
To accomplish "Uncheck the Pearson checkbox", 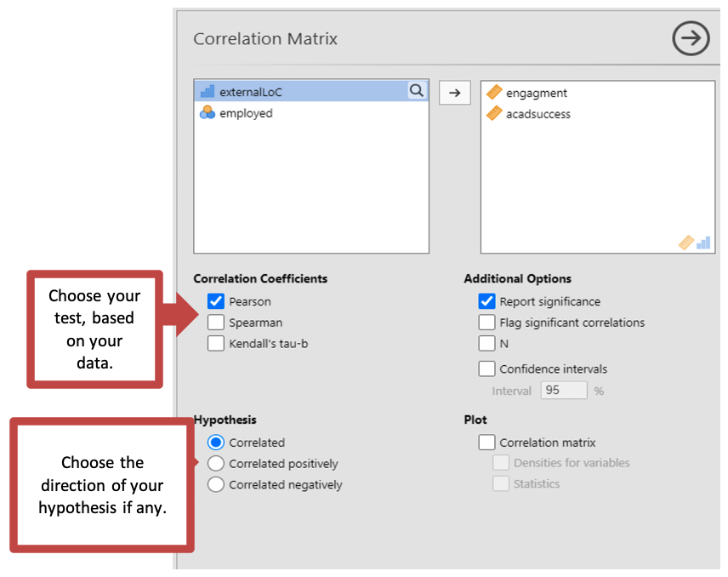I will click(216, 301).
